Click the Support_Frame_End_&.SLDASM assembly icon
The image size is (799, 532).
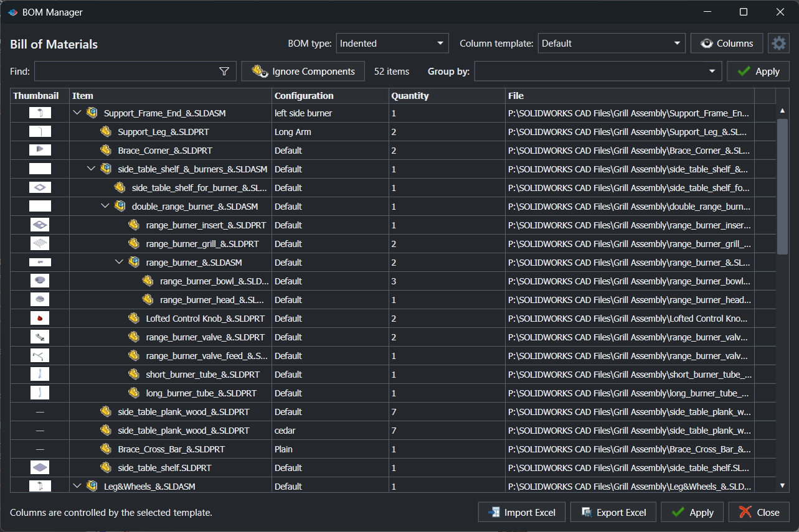92,113
